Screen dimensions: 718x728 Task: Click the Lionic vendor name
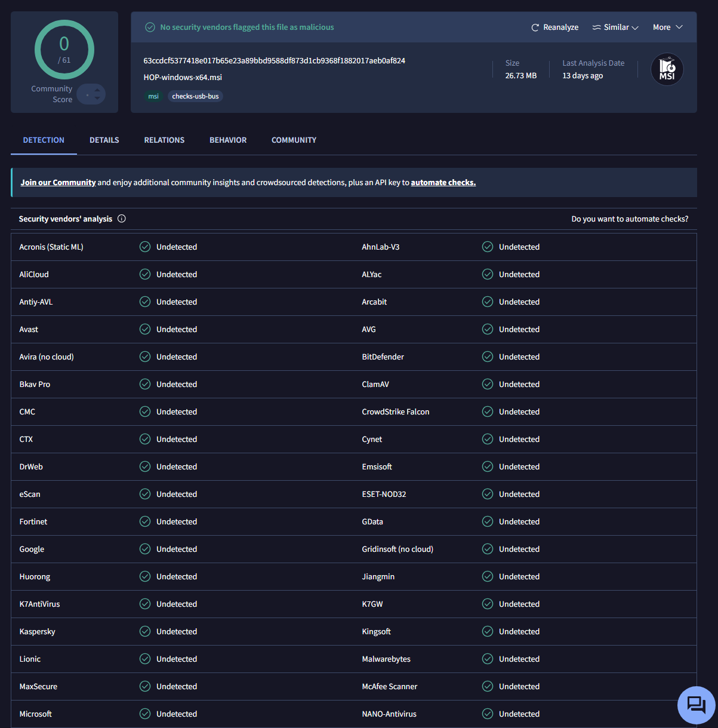point(30,659)
